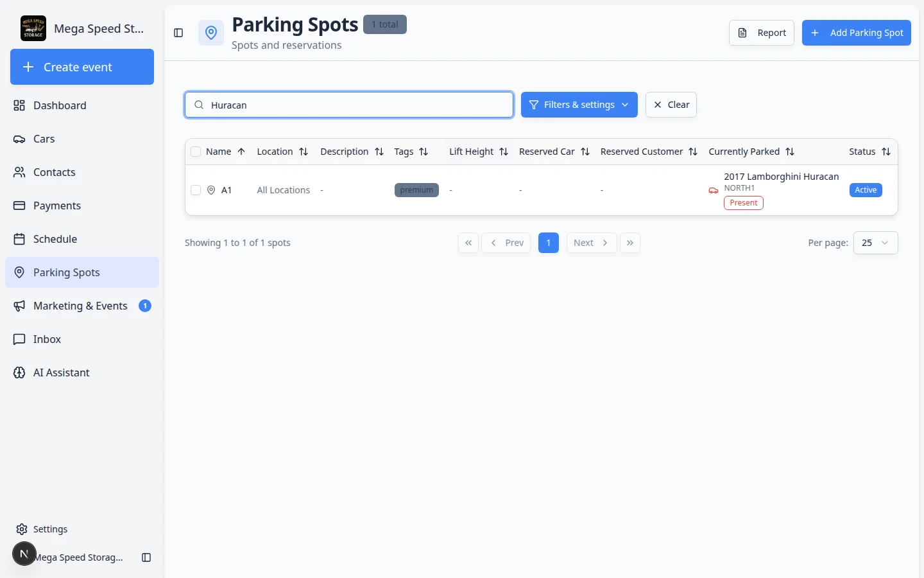Jump to last page with double-right chevron

(x=630, y=243)
